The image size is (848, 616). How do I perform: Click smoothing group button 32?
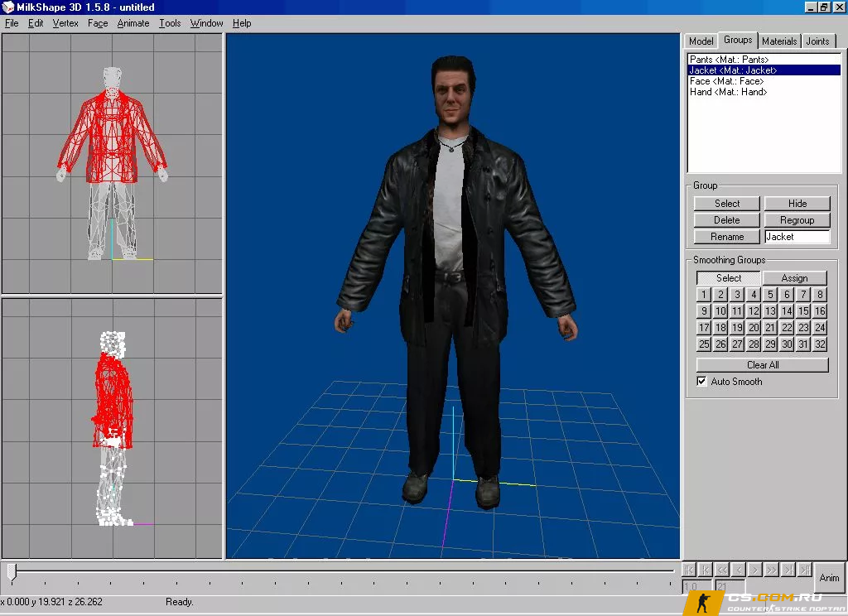click(820, 344)
